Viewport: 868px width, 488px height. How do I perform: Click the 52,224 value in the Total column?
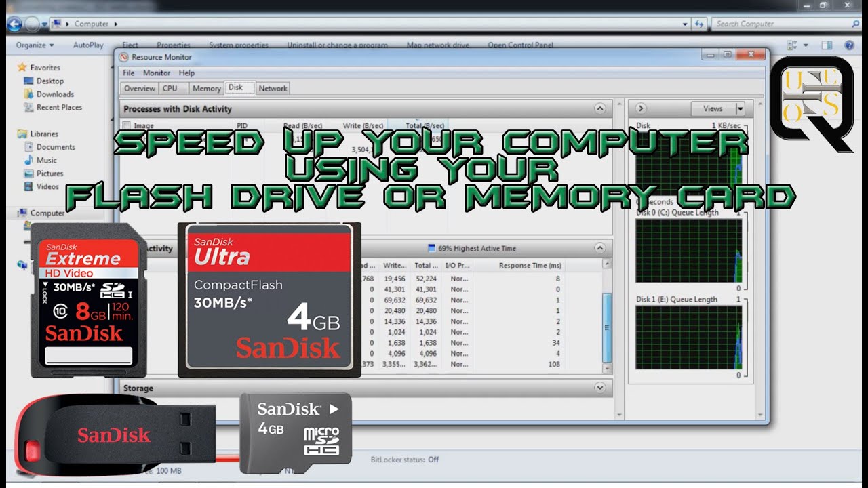tap(426, 279)
